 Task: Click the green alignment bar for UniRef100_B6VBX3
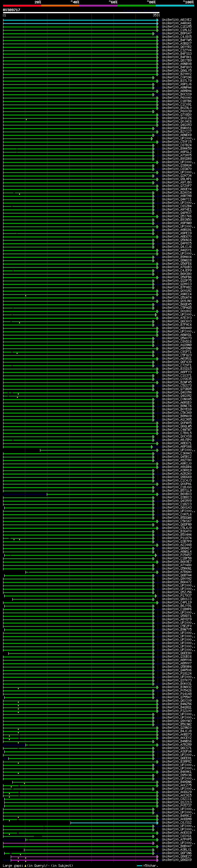tap(103, 494)
